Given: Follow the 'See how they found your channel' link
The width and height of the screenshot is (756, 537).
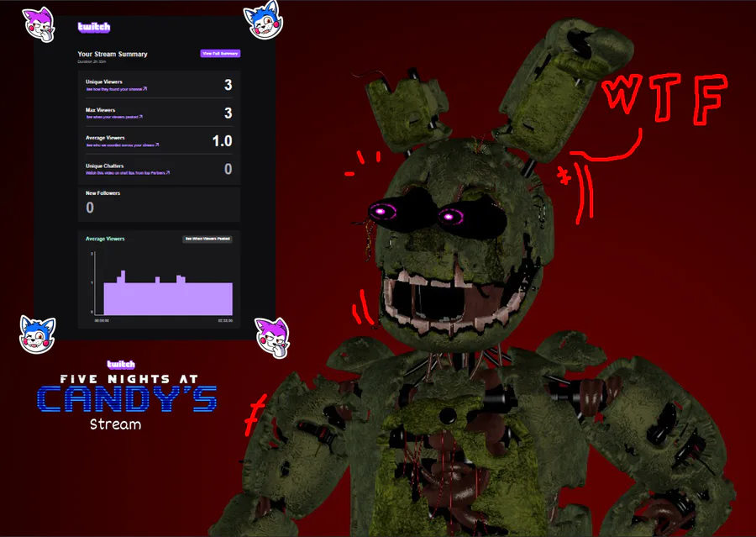Looking at the screenshot, I should click(x=116, y=89).
